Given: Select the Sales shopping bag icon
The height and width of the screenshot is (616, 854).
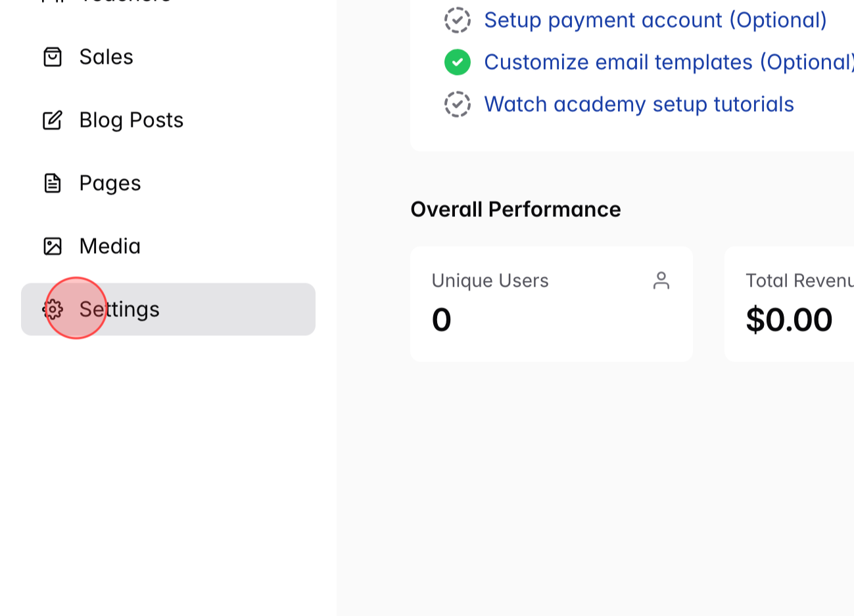Looking at the screenshot, I should (x=53, y=57).
